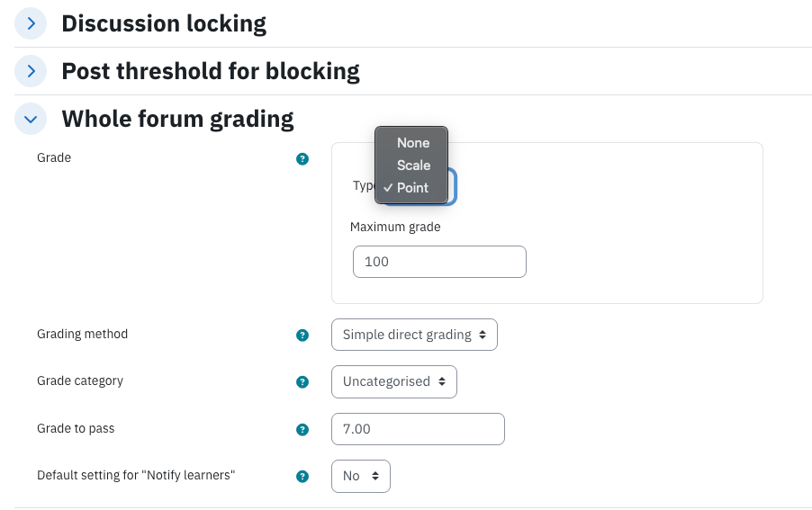Open help icon for Grade category

[x=302, y=381]
